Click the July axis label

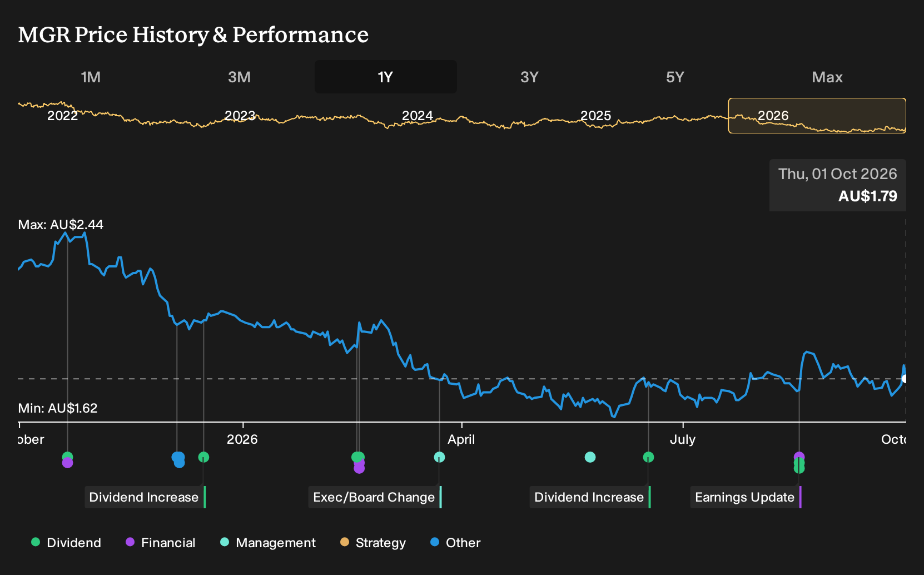click(683, 439)
